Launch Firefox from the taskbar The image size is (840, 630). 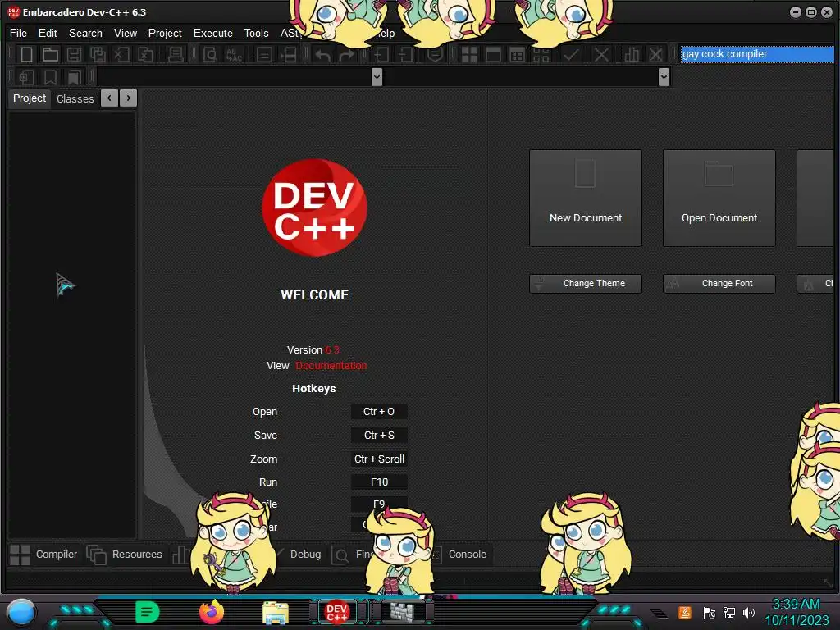tap(212, 612)
